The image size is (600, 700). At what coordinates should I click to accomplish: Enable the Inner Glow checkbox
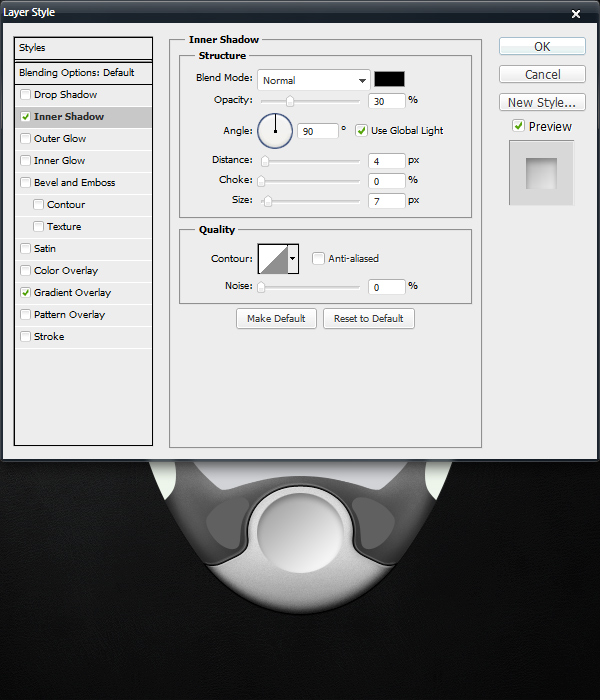25,160
